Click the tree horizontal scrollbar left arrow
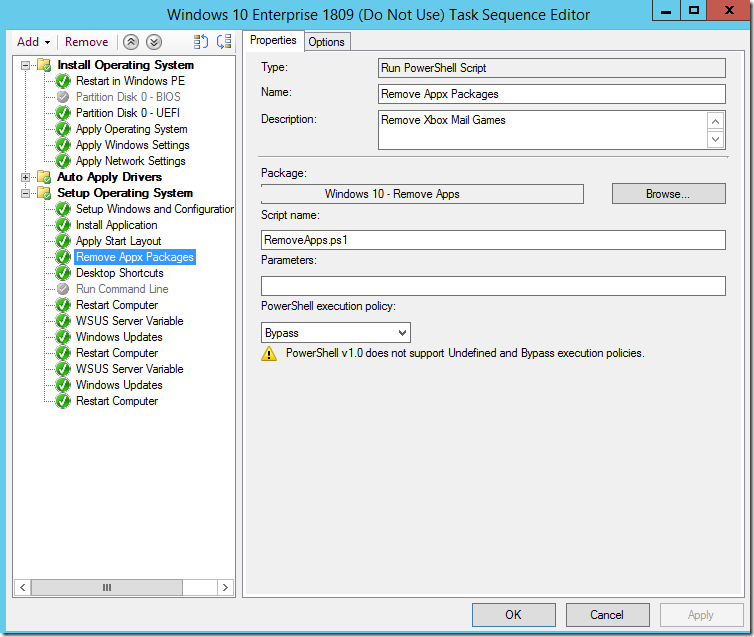The image size is (754, 637). coord(22,587)
